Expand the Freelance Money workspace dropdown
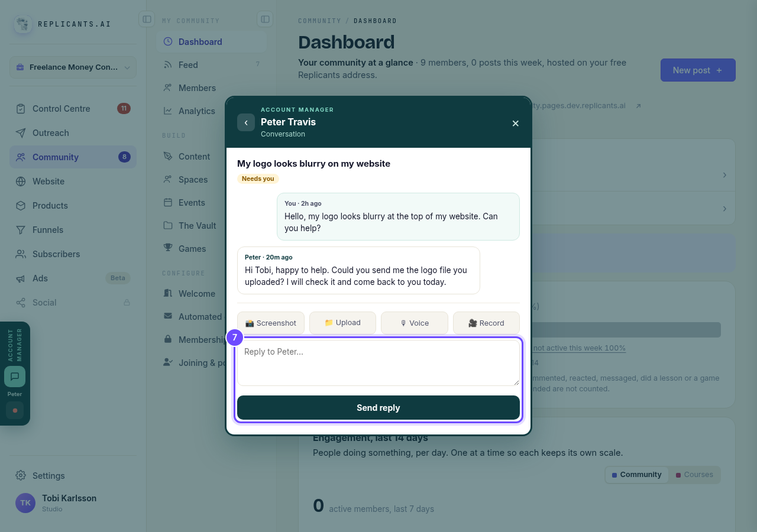 tap(73, 67)
